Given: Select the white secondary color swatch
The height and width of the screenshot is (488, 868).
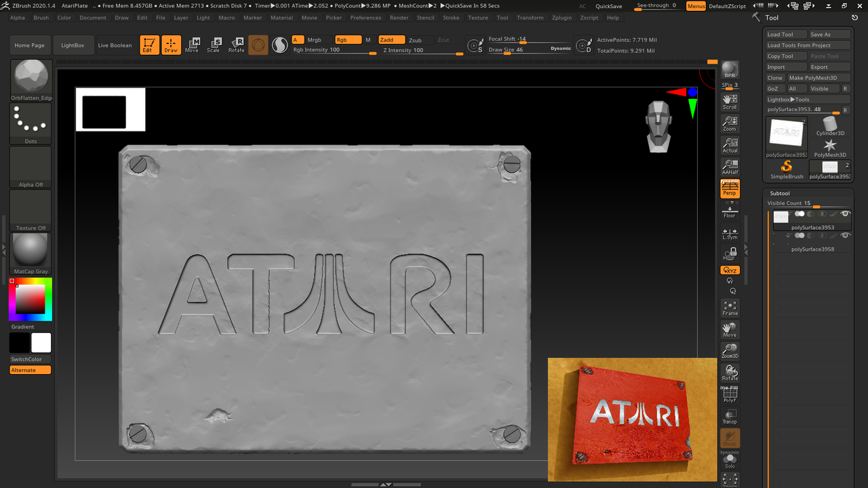Looking at the screenshot, I should click(41, 343).
